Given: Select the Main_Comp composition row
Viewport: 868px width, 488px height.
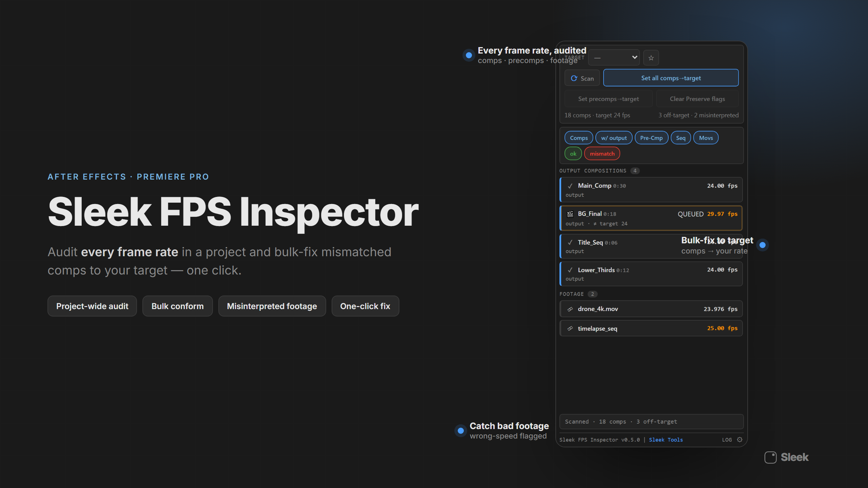Looking at the screenshot, I should (x=651, y=190).
